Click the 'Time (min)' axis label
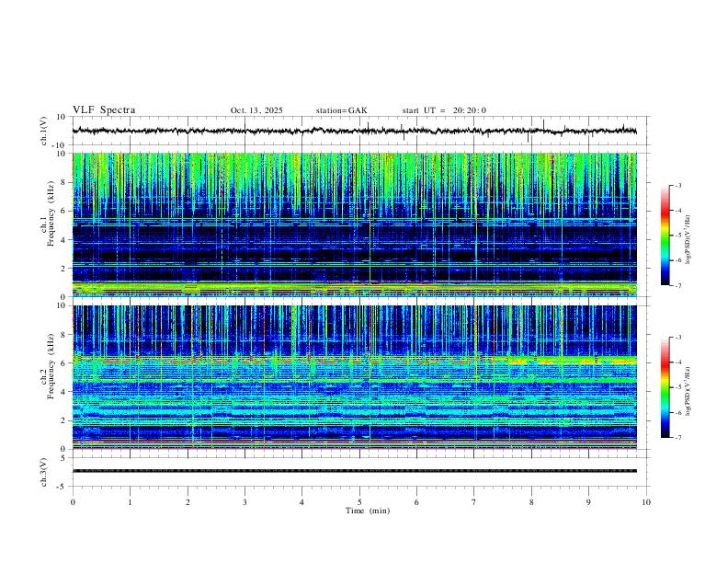The image size is (728, 563). coord(368,511)
